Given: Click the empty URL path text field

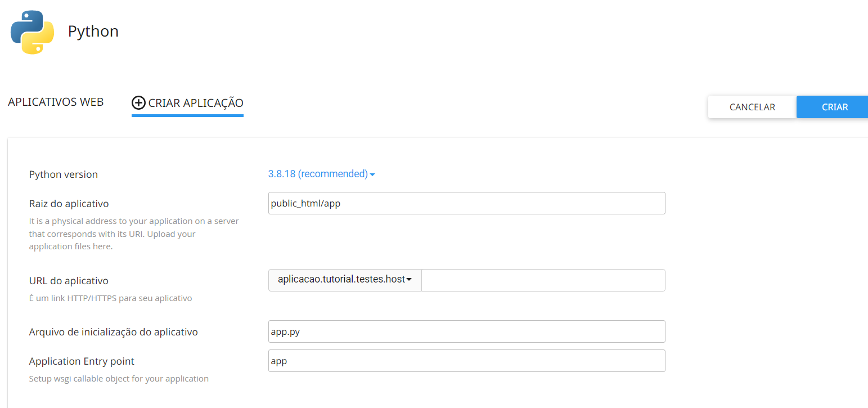Looking at the screenshot, I should point(543,280).
